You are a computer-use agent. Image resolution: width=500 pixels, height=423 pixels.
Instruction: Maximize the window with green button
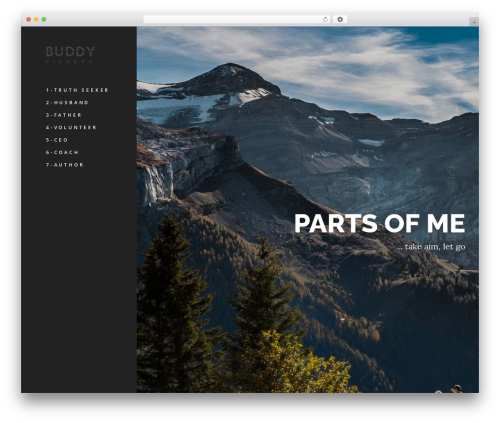pyautogui.click(x=44, y=20)
